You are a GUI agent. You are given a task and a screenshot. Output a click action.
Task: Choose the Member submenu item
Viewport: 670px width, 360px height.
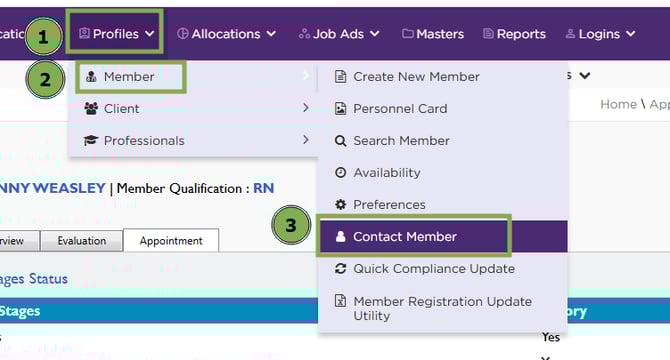pos(131,77)
